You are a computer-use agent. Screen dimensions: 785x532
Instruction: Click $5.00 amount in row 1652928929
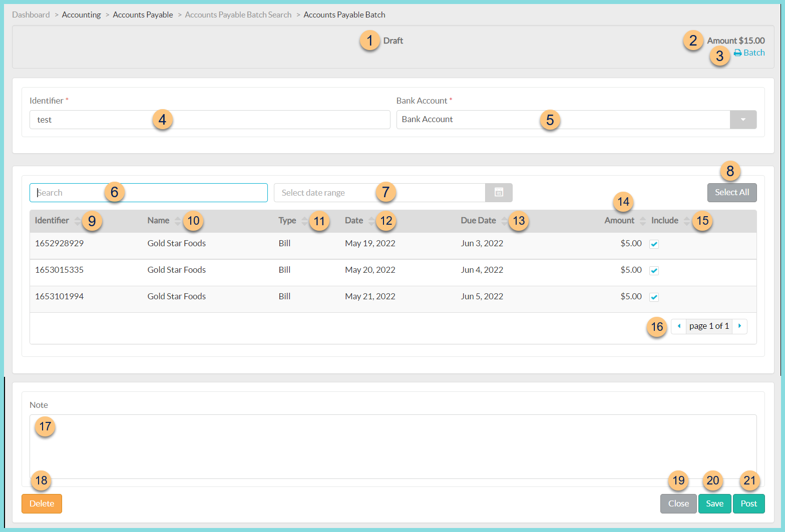pyautogui.click(x=631, y=243)
